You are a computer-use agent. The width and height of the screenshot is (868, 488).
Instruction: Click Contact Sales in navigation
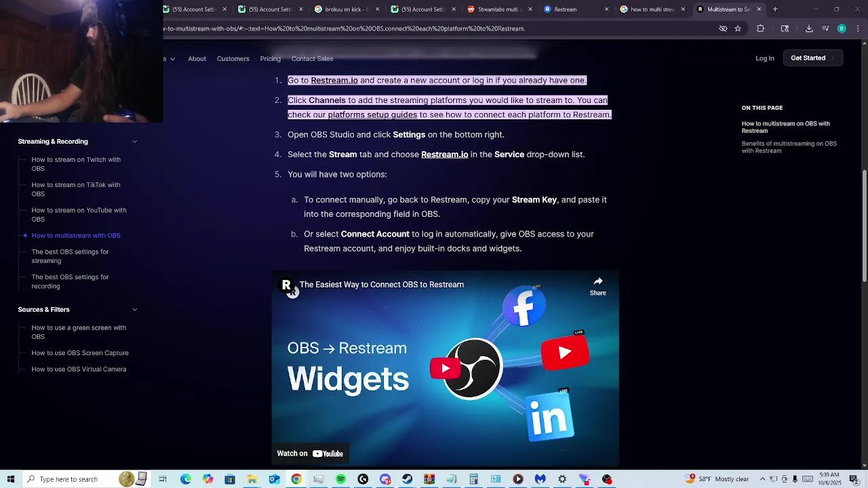[312, 59]
